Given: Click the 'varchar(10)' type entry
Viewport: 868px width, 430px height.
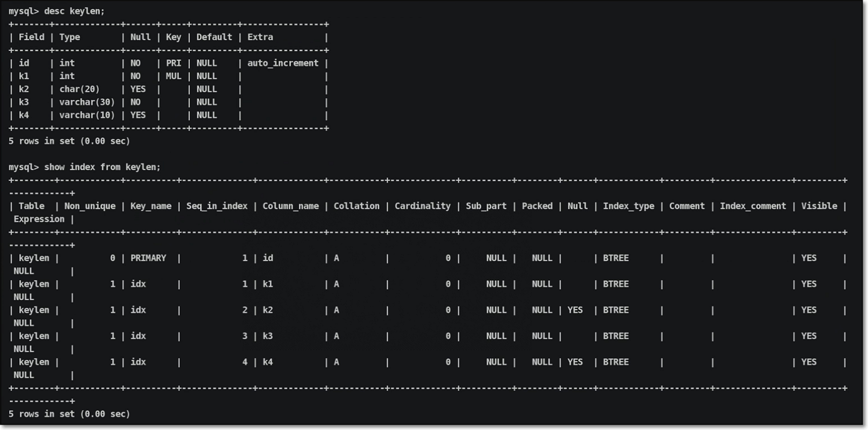Looking at the screenshot, I should coord(87,115).
